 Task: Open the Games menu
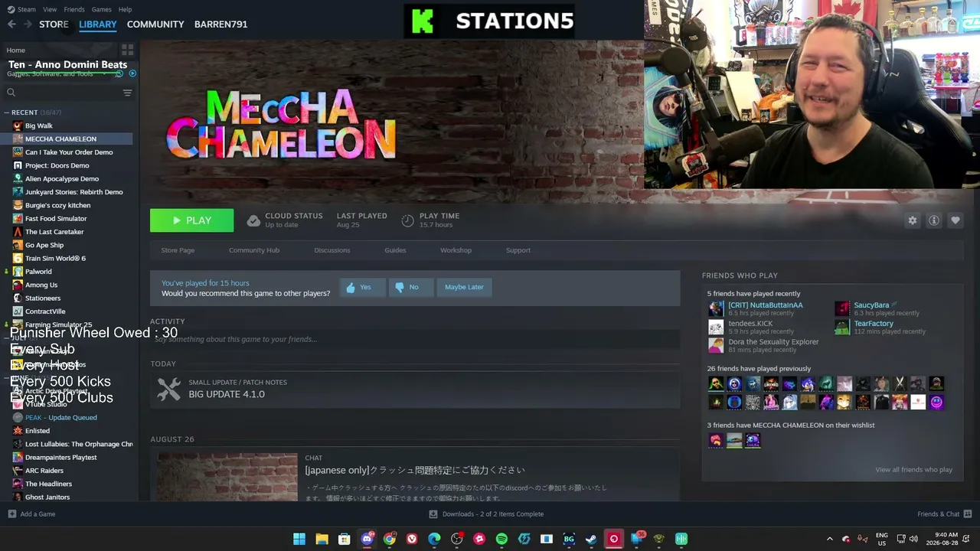point(101,9)
